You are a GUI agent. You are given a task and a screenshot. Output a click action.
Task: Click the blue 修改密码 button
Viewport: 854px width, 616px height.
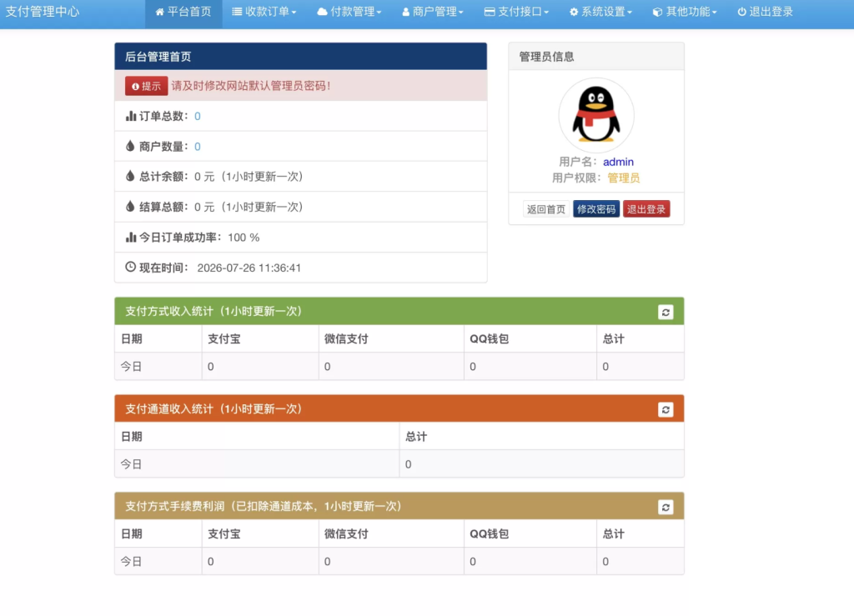tap(595, 209)
